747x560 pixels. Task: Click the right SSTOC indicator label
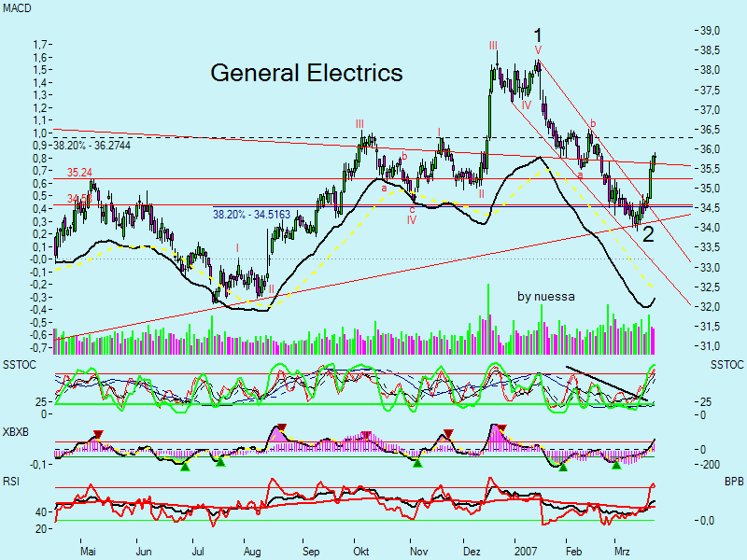(x=727, y=365)
